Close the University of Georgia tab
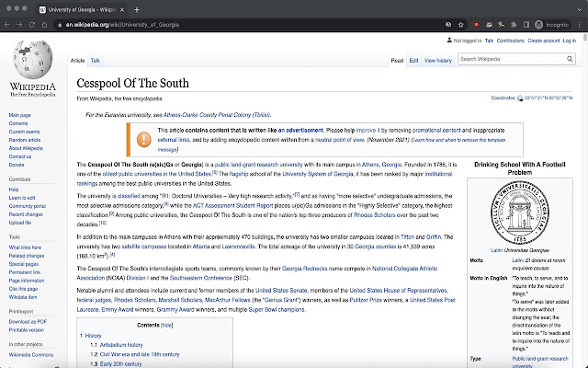Screen dimensions: 588x368 (x=121, y=10)
